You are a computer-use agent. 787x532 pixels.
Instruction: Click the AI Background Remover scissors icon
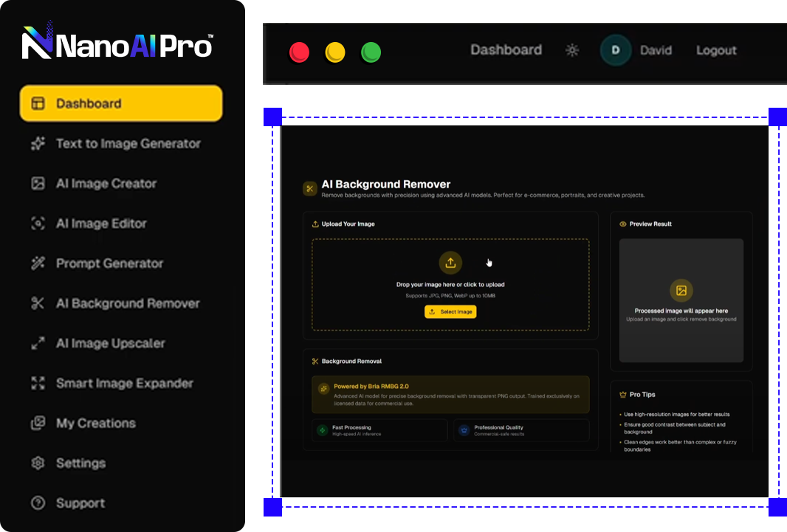click(38, 303)
